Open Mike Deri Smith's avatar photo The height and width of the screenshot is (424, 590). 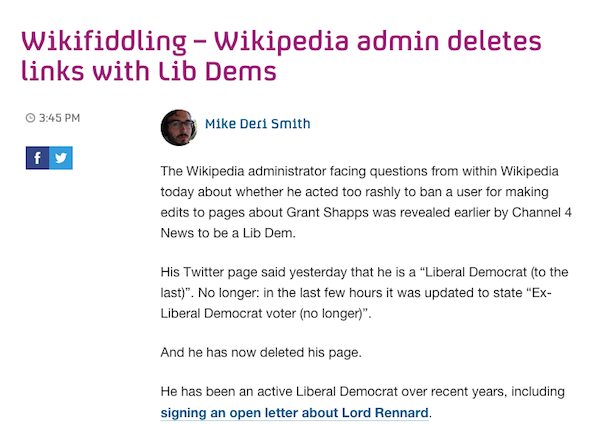[x=179, y=128]
